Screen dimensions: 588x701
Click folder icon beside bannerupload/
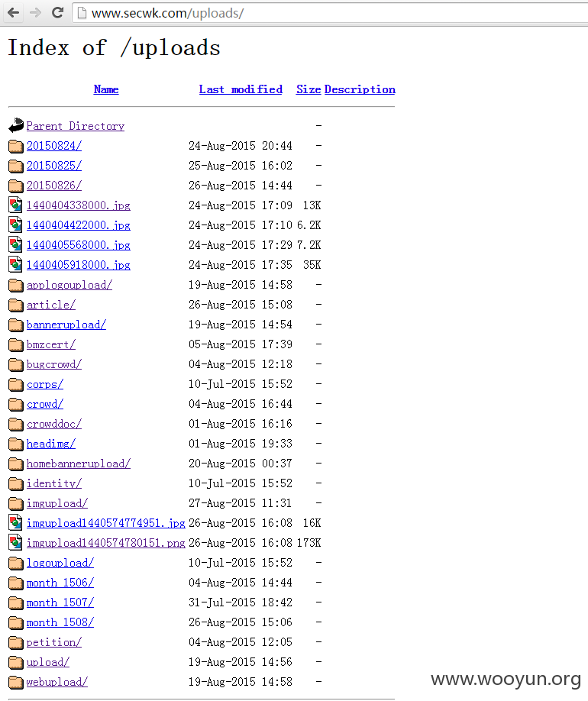point(16,325)
